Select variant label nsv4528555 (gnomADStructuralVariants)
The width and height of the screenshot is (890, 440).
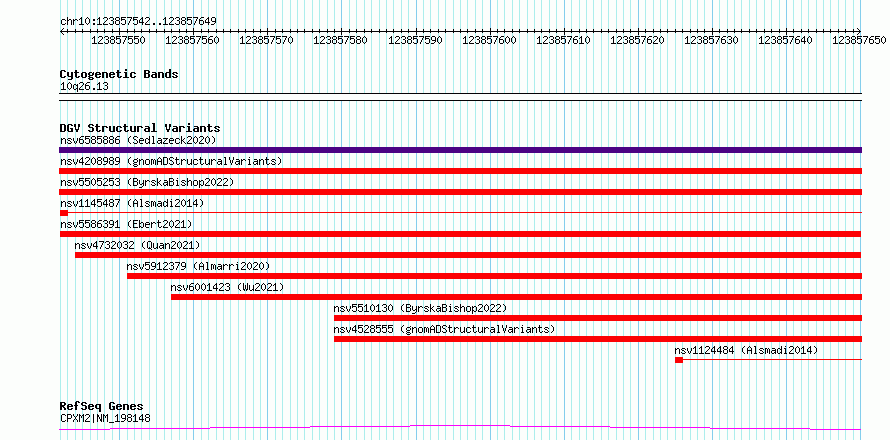444,329
